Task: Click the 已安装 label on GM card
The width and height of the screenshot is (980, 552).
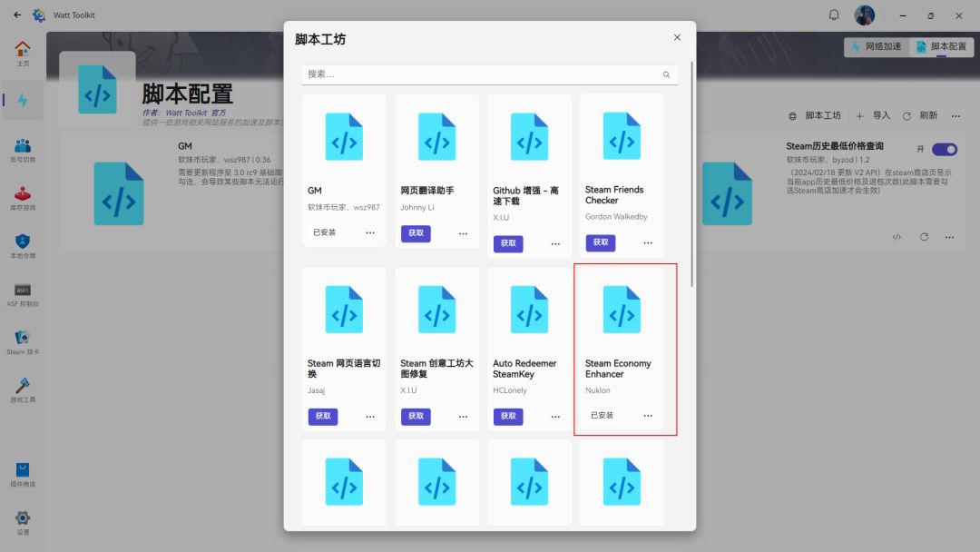Action: pyautogui.click(x=324, y=232)
